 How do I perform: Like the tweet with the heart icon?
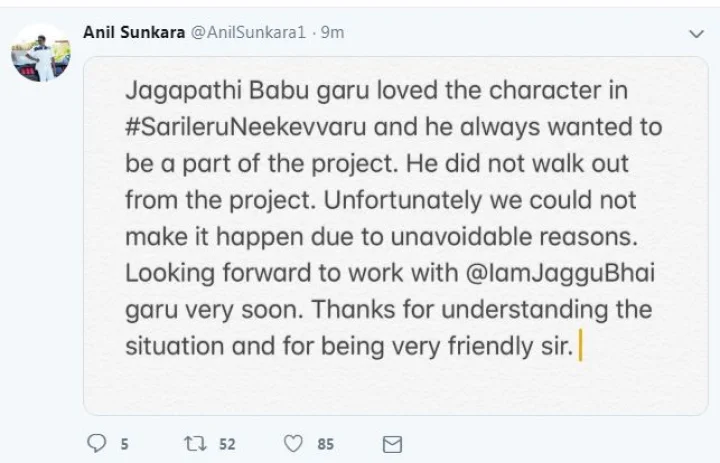click(294, 443)
